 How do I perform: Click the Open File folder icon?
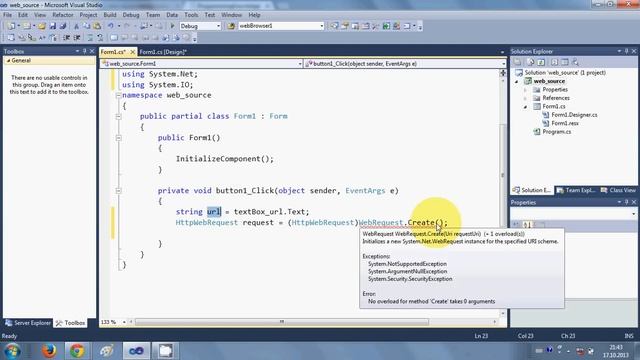[x=42, y=26]
